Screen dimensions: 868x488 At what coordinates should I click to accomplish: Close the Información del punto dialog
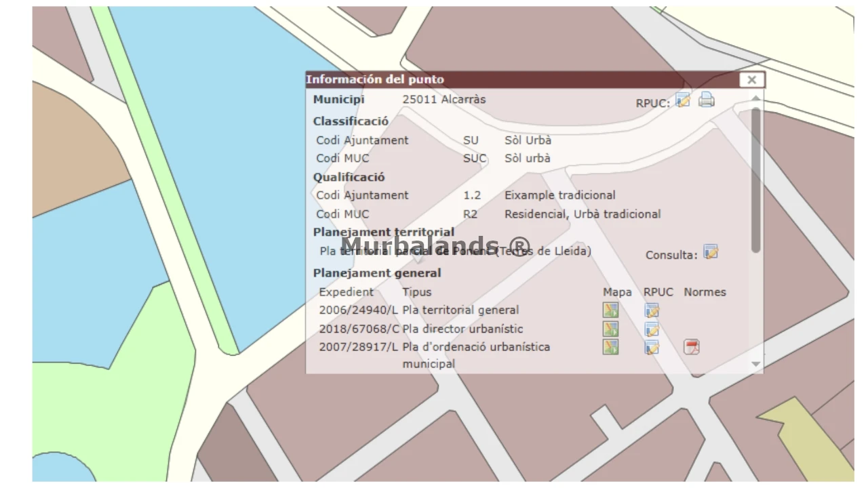(751, 80)
